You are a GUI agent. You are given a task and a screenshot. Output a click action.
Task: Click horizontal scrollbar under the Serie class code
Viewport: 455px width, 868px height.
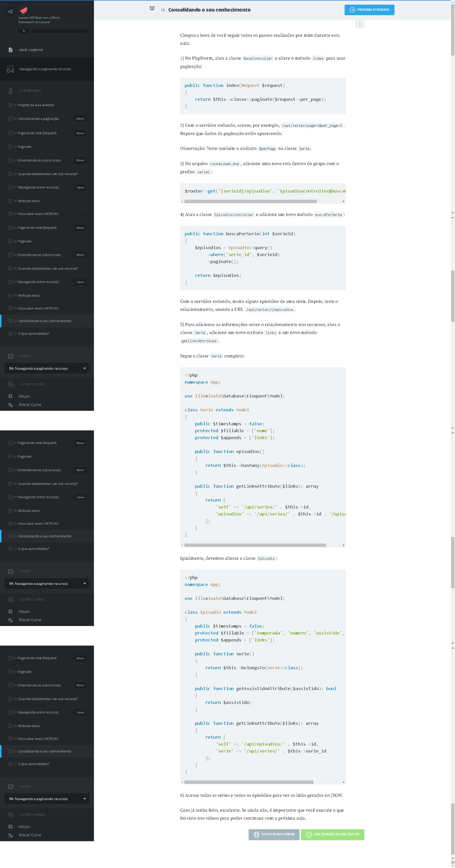tap(255, 545)
